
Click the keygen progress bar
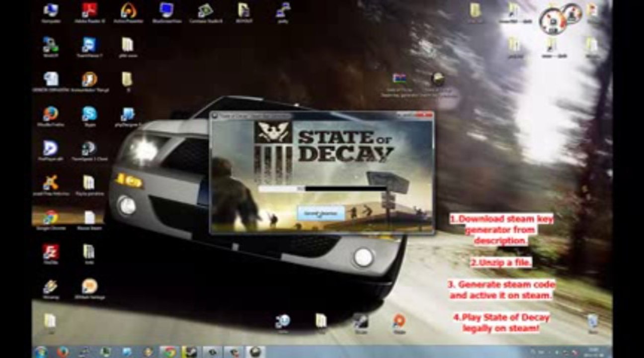pyautogui.click(x=322, y=188)
